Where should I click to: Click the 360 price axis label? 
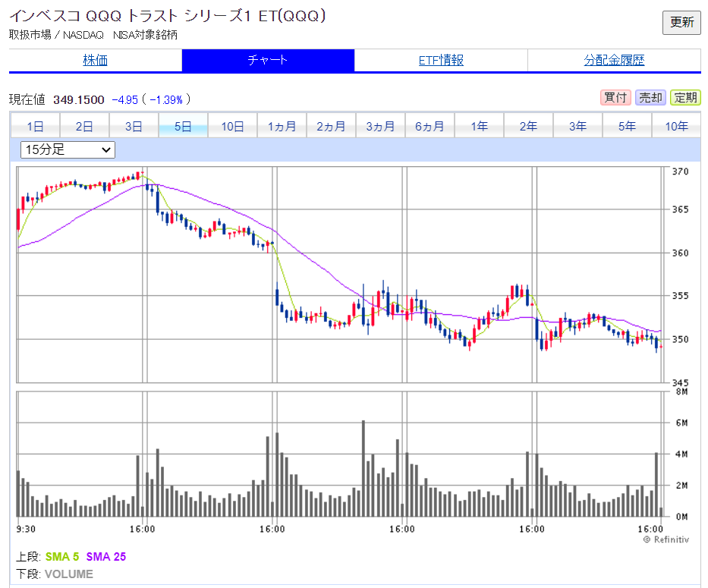pyautogui.click(x=681, y=253)
